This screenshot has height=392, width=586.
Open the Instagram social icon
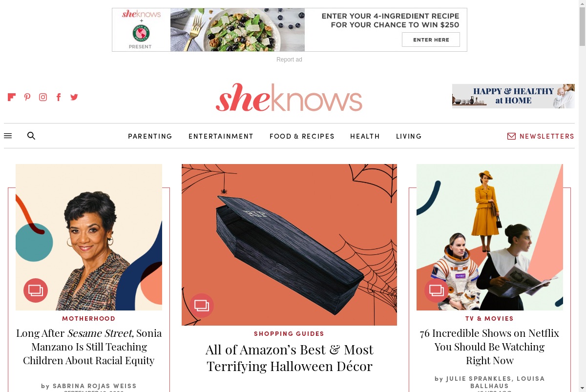pyautogui.click(x=43, y=97)
